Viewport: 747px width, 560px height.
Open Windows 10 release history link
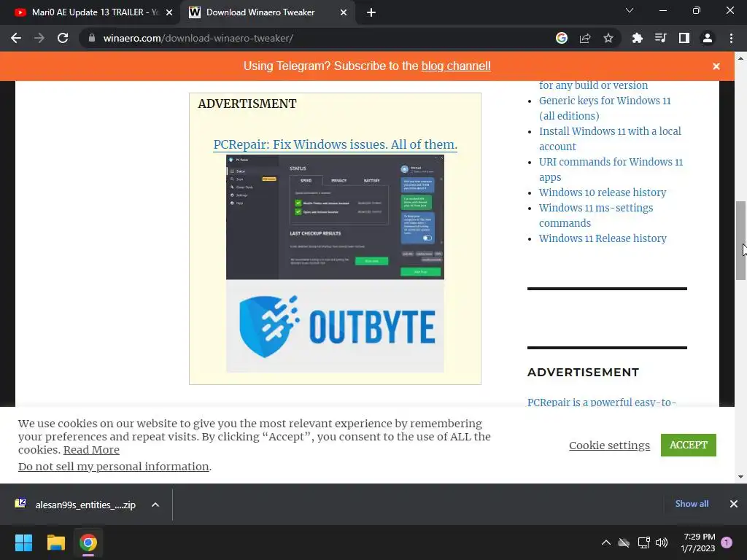click(x=602, y=192)
